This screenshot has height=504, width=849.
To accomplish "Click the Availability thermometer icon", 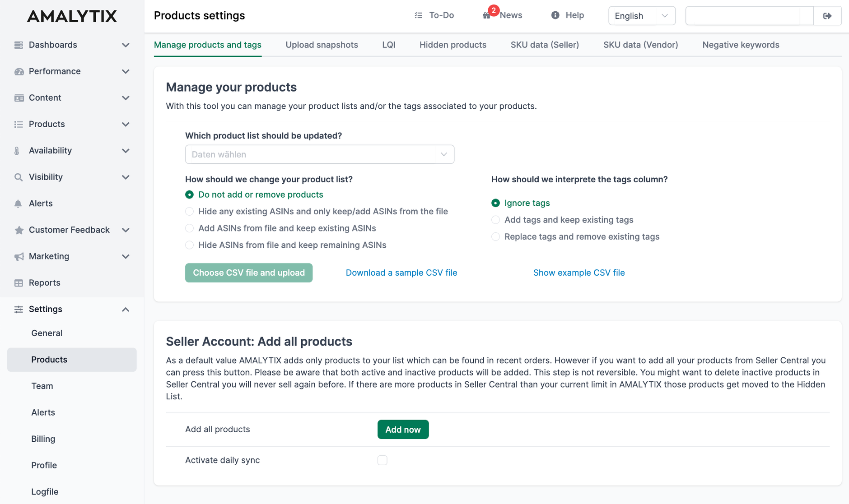I will [x=17, y=151].
